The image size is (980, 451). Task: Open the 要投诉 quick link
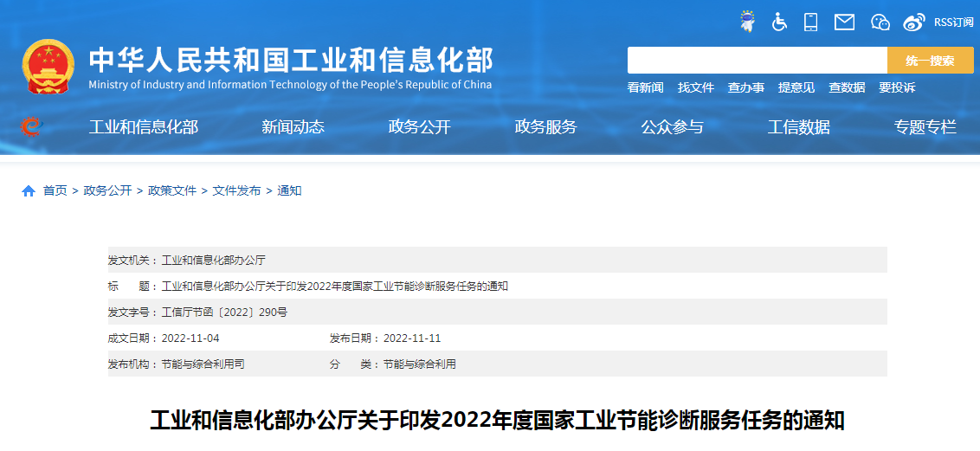click(x=897, y=87)
